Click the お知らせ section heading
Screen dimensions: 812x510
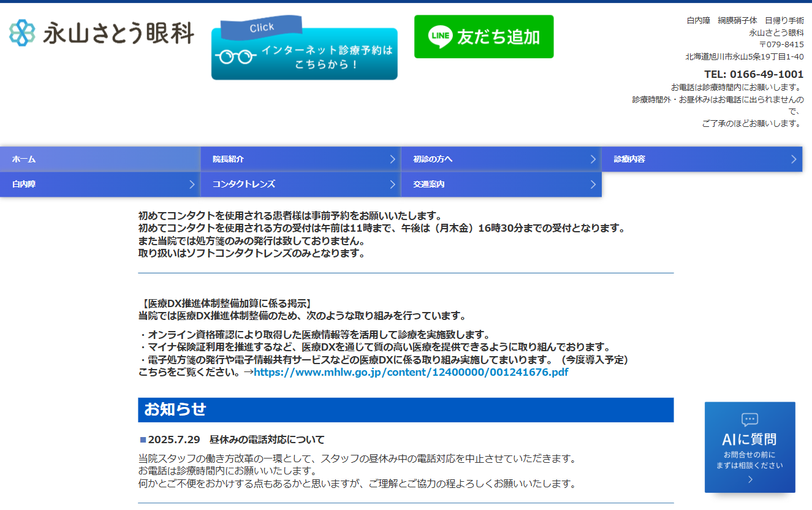(406, 409)
